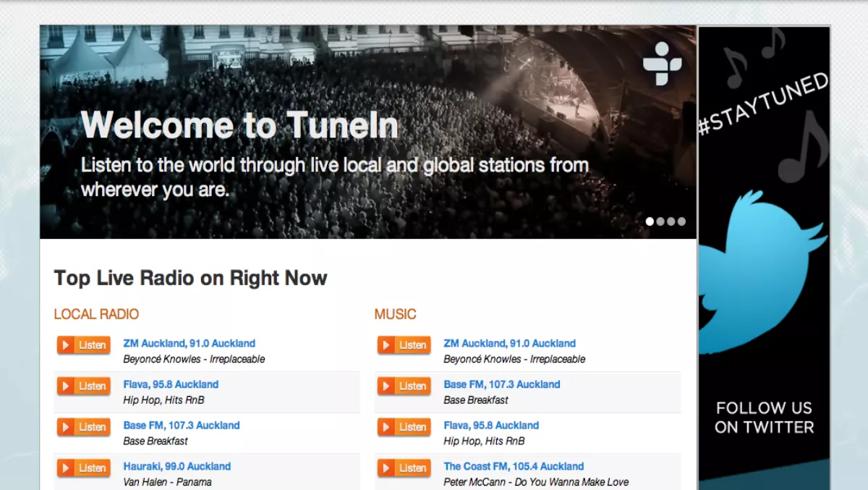Open The Coast FM, 105.4 Auckland link
The width and height of the screenshot is (868, 490).
tap(514, 467)
